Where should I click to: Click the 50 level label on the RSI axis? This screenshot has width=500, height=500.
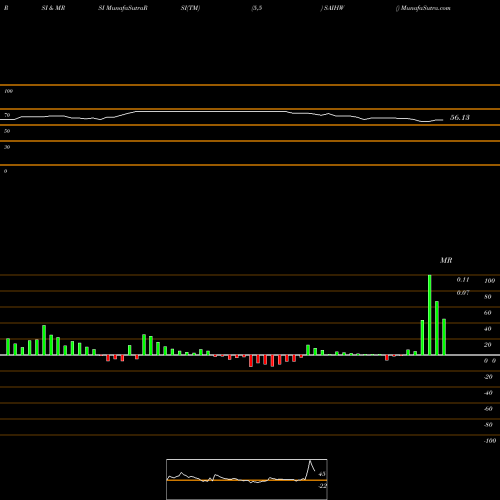point(7,131)
